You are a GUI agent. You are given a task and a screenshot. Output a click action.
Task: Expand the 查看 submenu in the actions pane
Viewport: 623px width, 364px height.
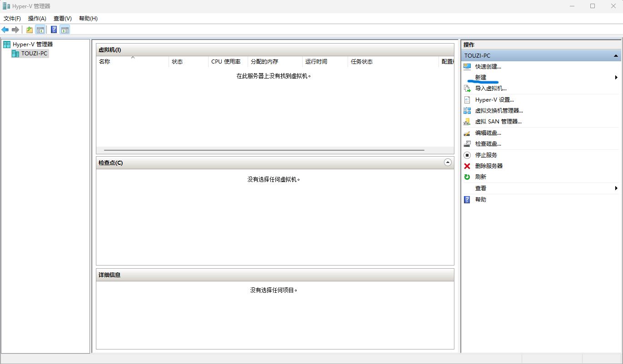point(541,188)
